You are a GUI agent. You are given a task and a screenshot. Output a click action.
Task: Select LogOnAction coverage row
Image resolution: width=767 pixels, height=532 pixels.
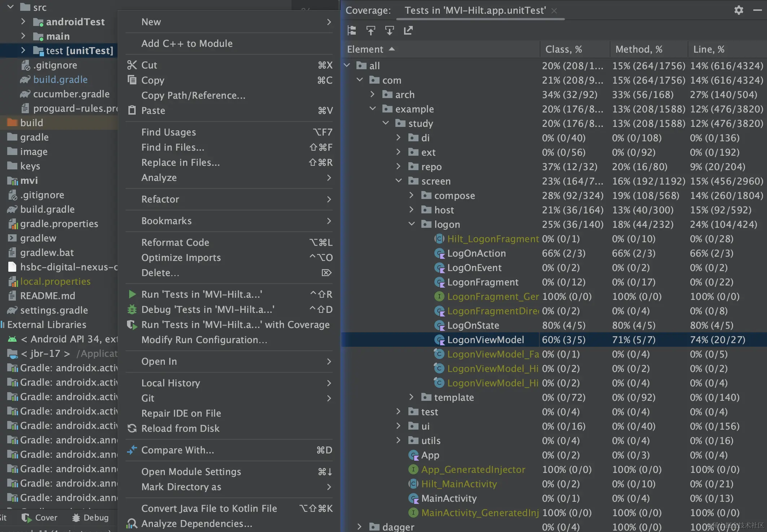[x=554, y=253]
